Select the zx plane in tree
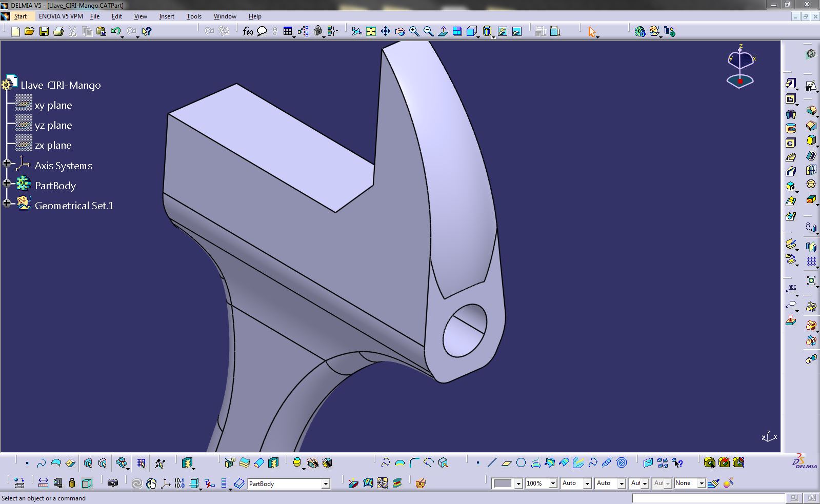 [53, 145]
